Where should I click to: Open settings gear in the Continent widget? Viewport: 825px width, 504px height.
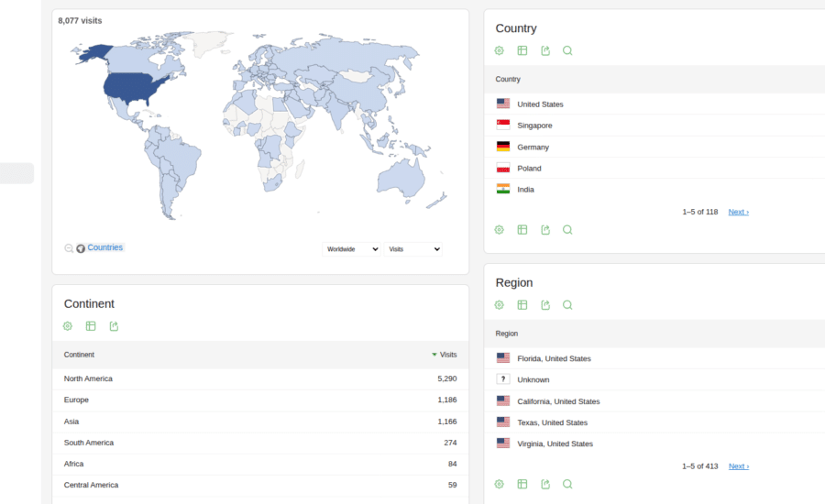[67, 326]
